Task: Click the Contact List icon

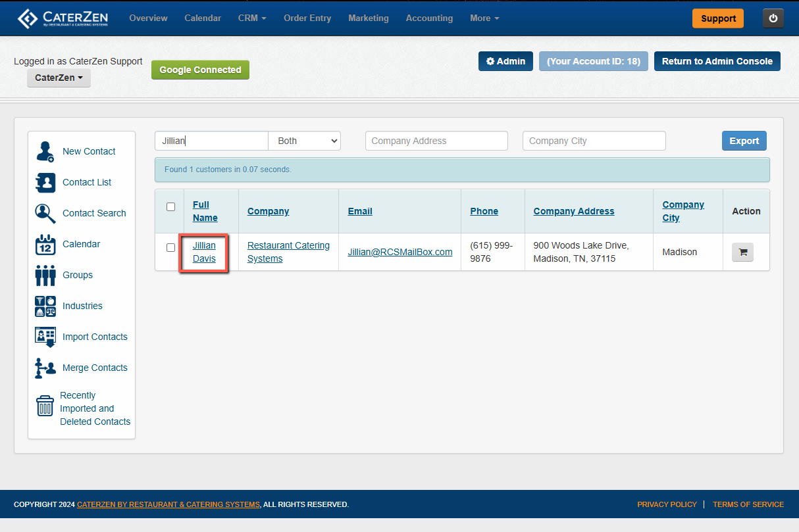Action: click(x=45, y=182)
